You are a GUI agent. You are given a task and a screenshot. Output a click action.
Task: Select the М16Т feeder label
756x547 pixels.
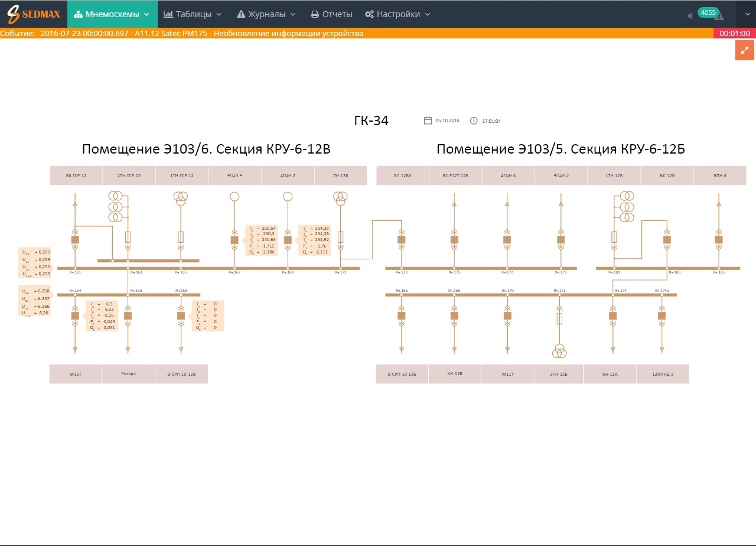[75, 374]
